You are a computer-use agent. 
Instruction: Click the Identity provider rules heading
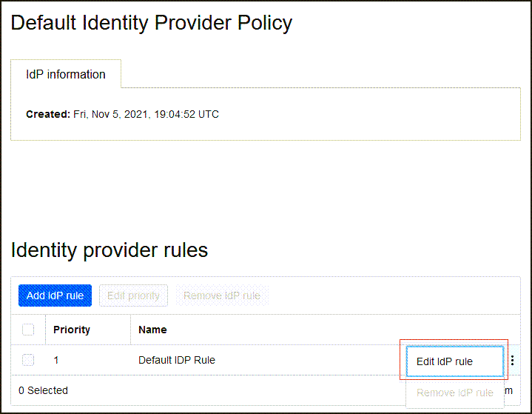pyautogui.click(x=110, y=250)
